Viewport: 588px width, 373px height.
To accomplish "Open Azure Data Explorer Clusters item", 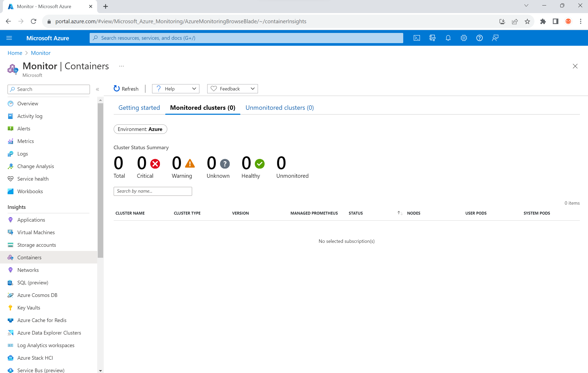I will coord(49,333).
